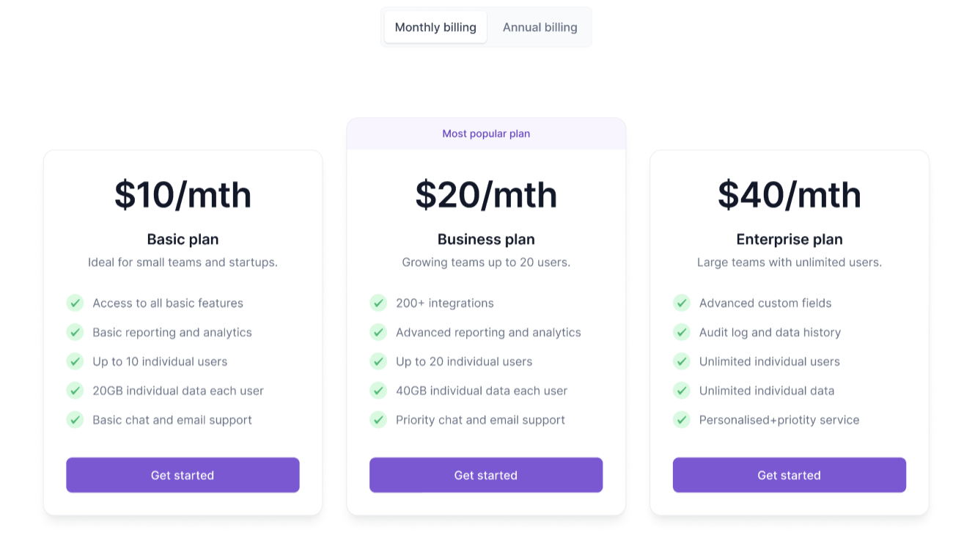The width and height of the screenshot is (975, 560).
Task: Select the checkmark beside 'Advanced custom fields'
Action: click(681, 303)
